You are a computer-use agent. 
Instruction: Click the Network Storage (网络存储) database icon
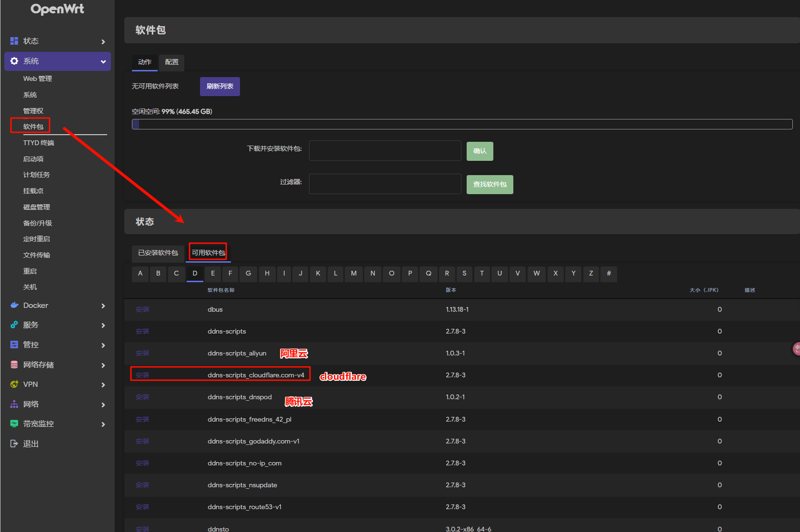pos(14,365)
